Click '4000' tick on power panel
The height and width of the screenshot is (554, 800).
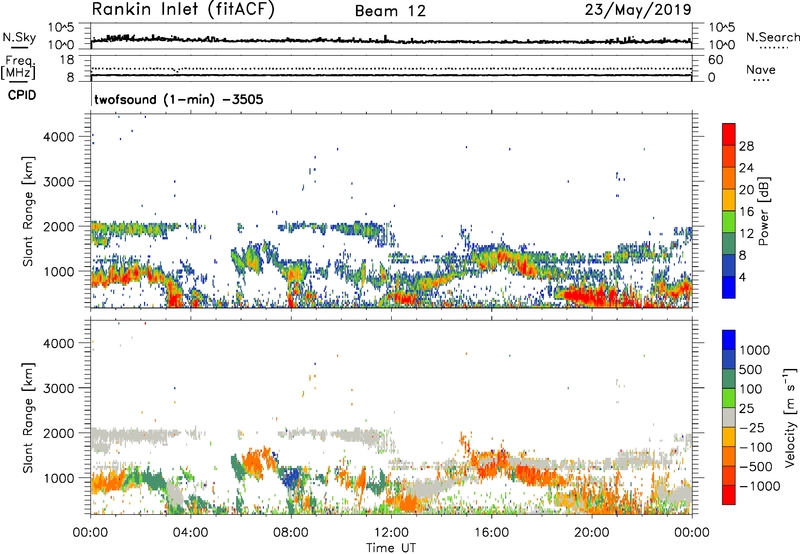[59, 137]
